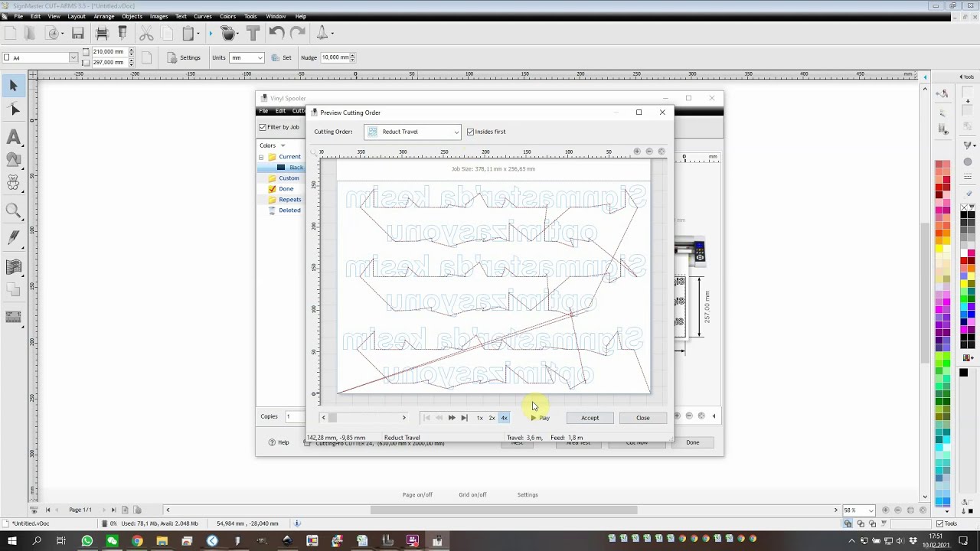Open the Colors menu in the menu bar
This screenshot has width=980, height=551.
point(227,16)
